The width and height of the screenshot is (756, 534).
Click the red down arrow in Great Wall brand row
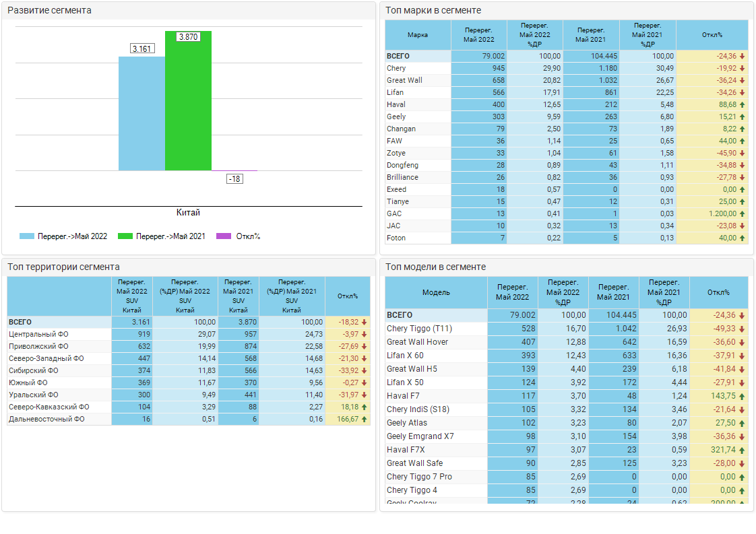742,81
